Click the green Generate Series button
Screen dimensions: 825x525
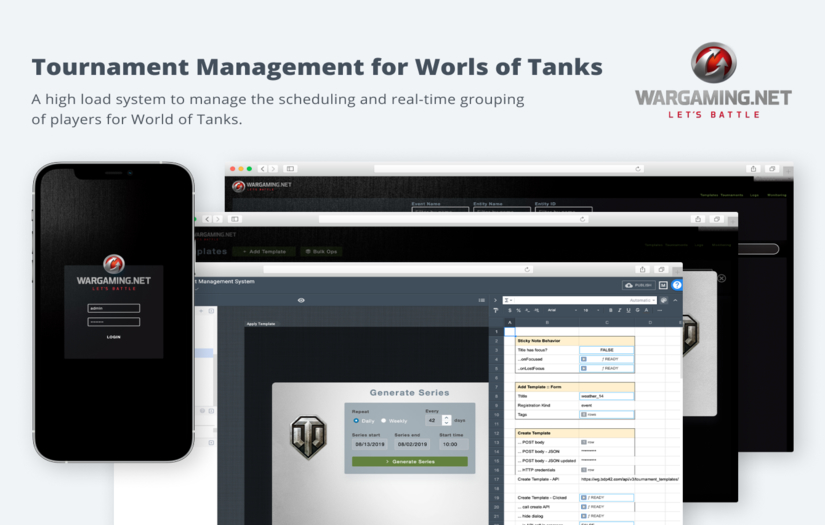point(410,461)
